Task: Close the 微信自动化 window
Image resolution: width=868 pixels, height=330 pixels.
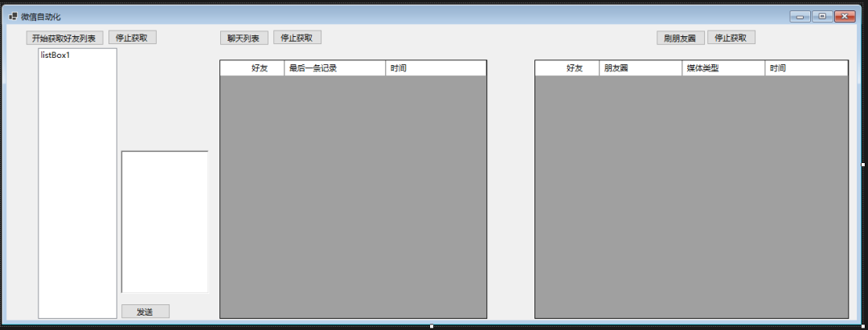Action: 845,17
